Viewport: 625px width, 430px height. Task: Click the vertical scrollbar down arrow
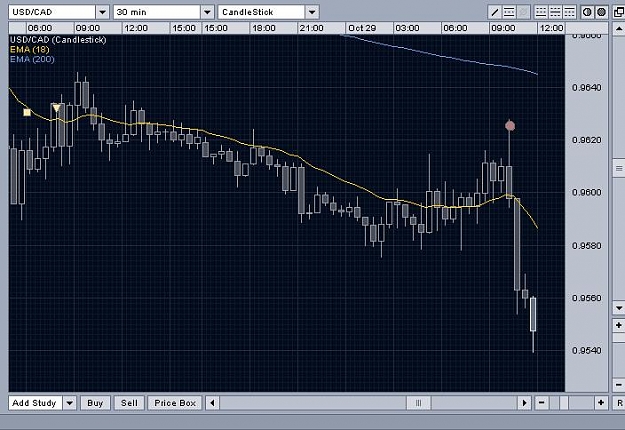(619, 308)
